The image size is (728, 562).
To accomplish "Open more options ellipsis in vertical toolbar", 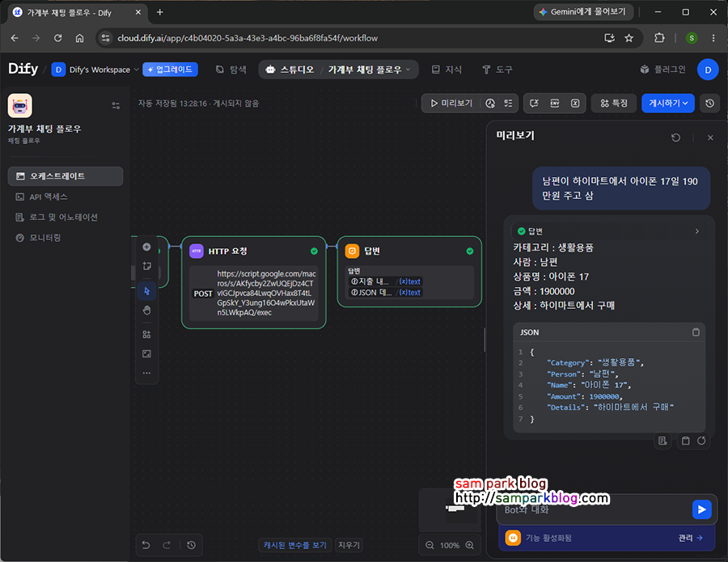I will click(146, 373).
